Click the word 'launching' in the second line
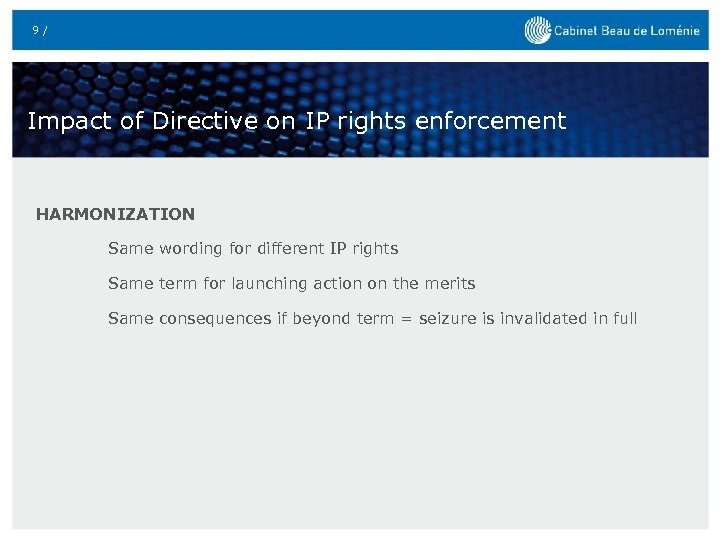Image resolution: width=720 pixels, height=540 pixels. coord(269,283)
